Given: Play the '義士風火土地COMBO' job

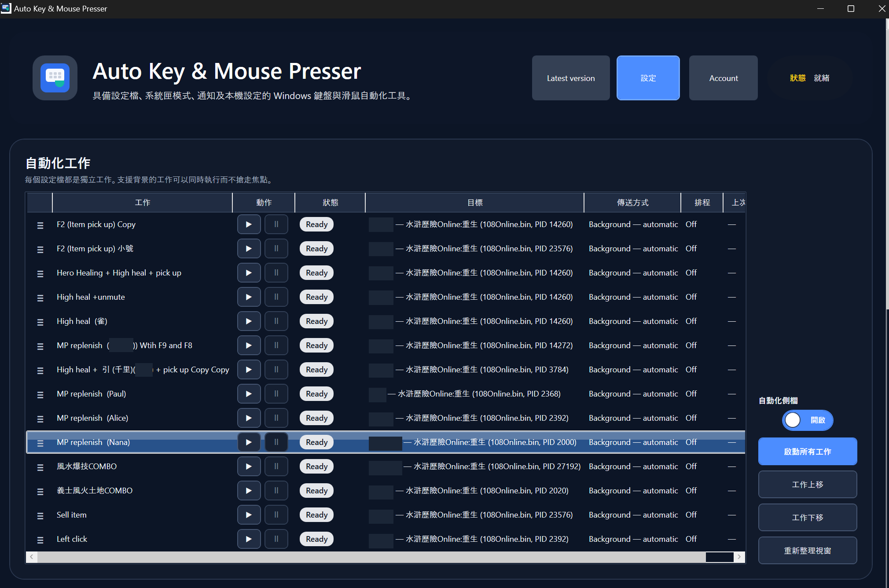Looking at the screenshot, I should pyautogui.click(x=249, y=491).
